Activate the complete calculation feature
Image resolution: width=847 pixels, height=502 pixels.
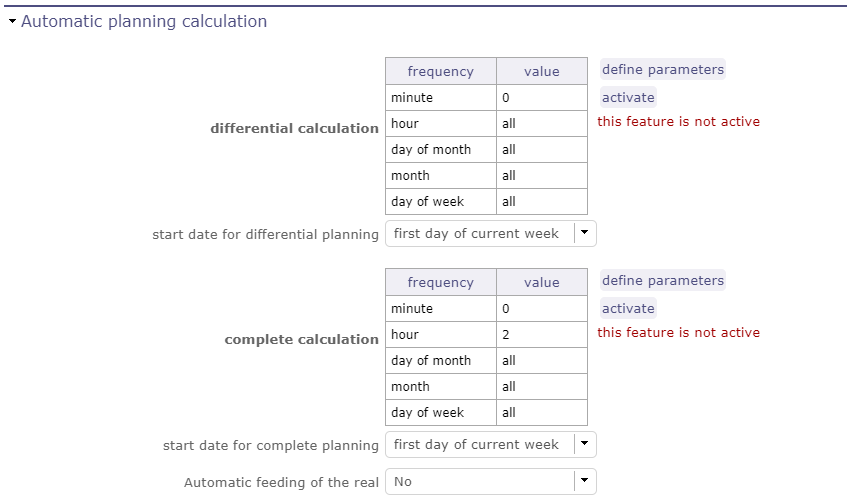tap(628, 308)
